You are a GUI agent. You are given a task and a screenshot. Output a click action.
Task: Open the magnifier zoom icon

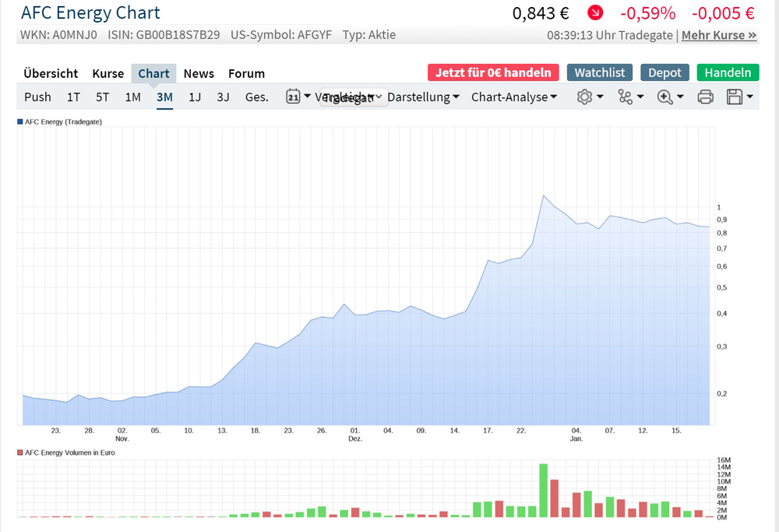664,97
